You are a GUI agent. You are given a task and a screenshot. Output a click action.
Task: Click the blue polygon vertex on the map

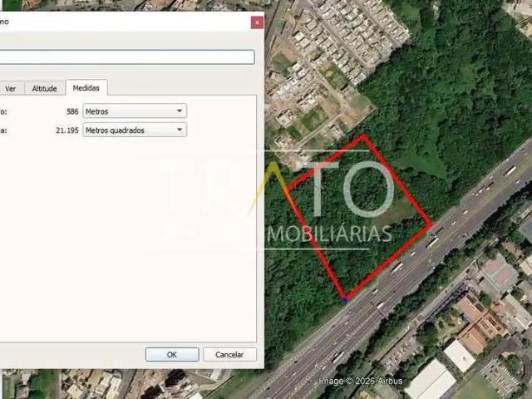pos(346,299)
